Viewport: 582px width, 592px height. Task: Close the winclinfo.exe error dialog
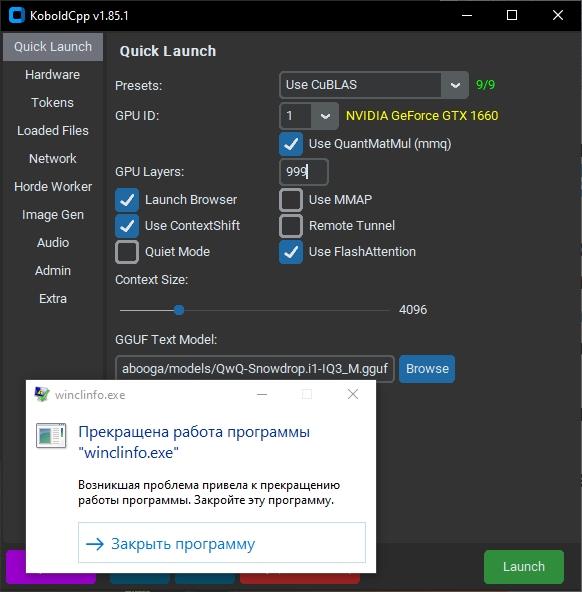[353, 394]
